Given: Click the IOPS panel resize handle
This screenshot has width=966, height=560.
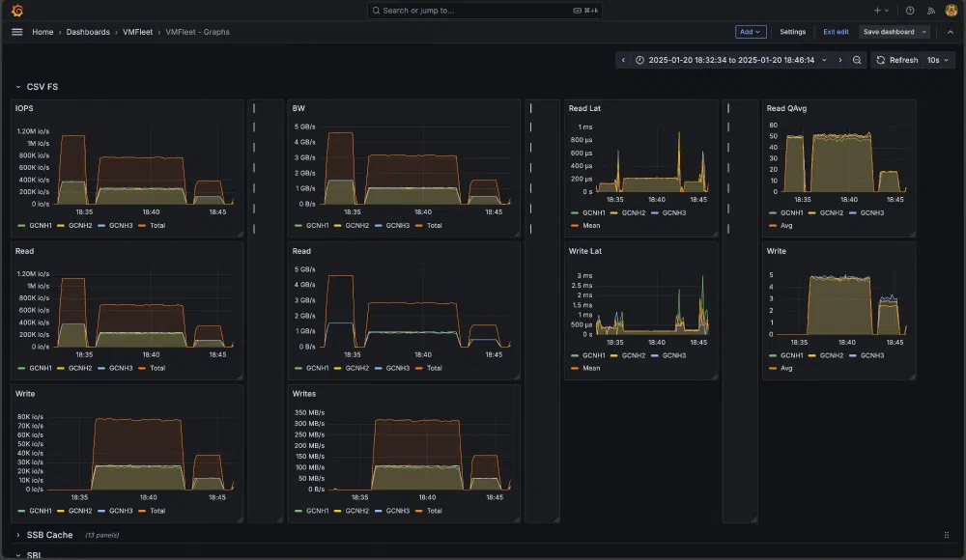Looking at the screenshot, I should pyautogui.click(x=240, y=234).
